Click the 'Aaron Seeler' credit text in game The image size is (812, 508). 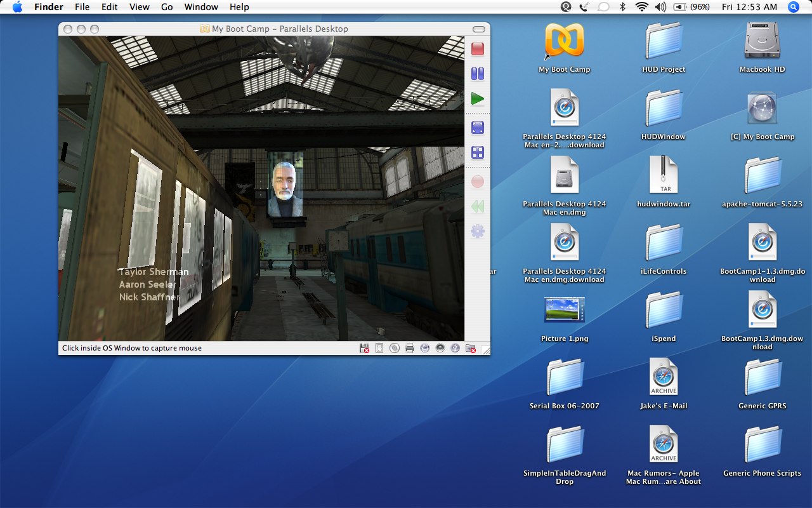pyautogui.click(x=148, y=284)
